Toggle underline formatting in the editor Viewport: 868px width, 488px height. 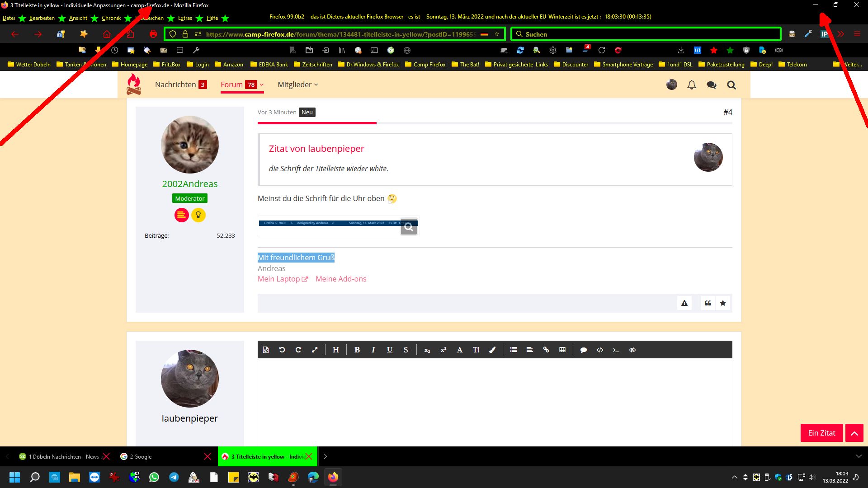(389, 350)
